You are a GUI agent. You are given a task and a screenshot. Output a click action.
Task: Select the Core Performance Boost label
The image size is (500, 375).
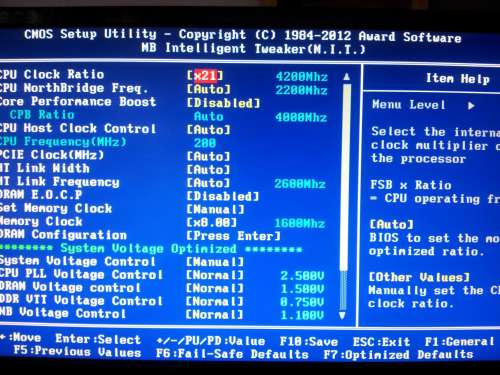pyautogui.click(x=78, y=101)
